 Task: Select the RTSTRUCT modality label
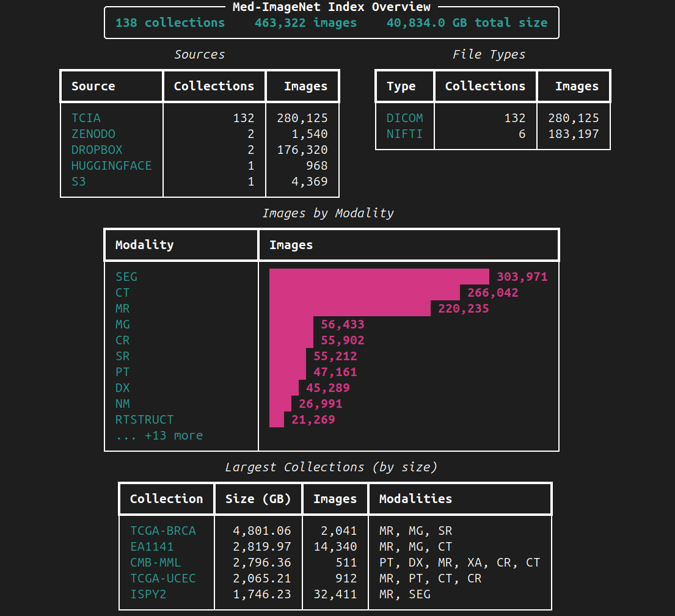pyautogui.click(x=144, y=419)
